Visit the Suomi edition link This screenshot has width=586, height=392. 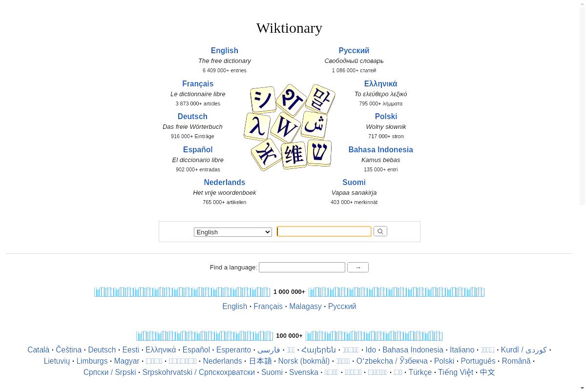pyautogui.click(x=354, y=183)
